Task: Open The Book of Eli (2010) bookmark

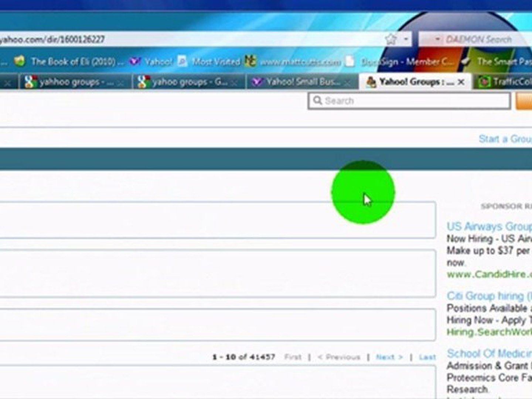Action: tap(77, 61)
